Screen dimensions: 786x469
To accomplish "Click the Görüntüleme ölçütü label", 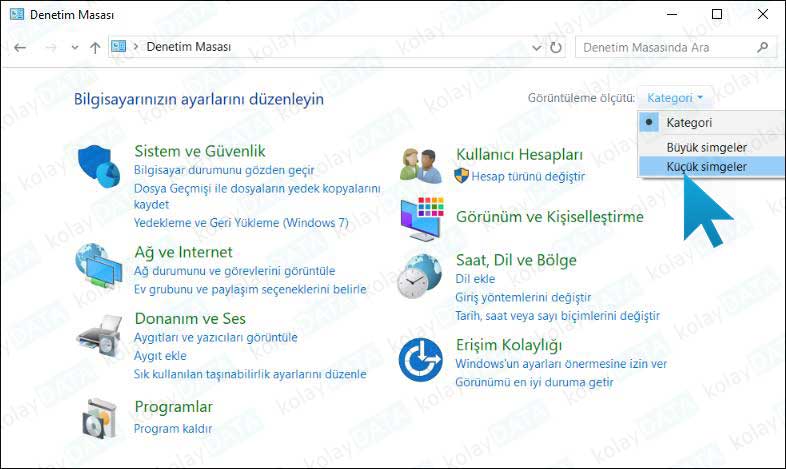I will point(581,98).
